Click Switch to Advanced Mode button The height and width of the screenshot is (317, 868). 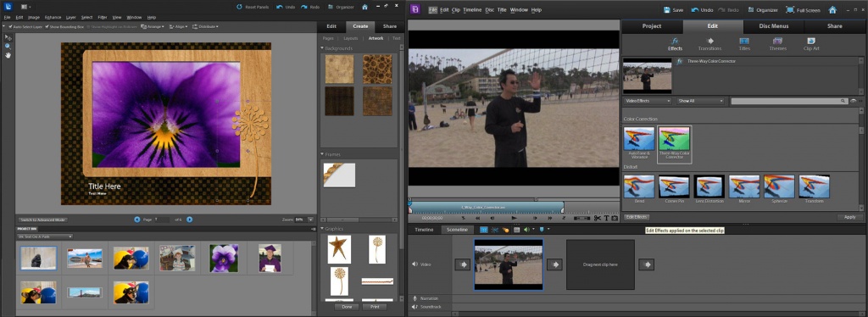pos(42,220)
